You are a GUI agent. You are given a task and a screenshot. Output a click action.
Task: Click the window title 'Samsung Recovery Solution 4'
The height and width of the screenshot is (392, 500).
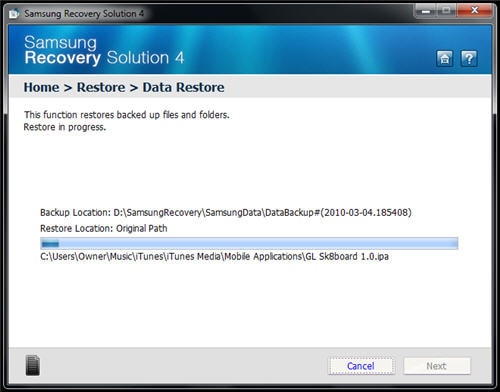(x=84, y=14)
